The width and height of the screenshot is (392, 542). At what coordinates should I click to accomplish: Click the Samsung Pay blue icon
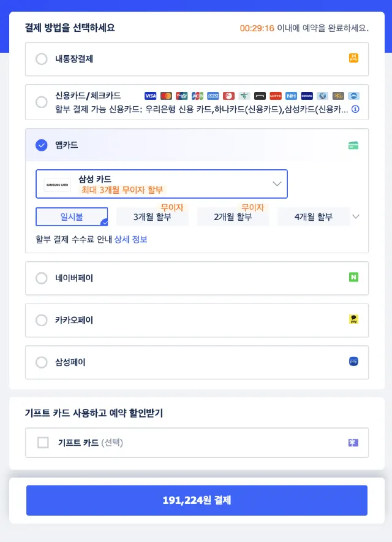pos(353,361)
